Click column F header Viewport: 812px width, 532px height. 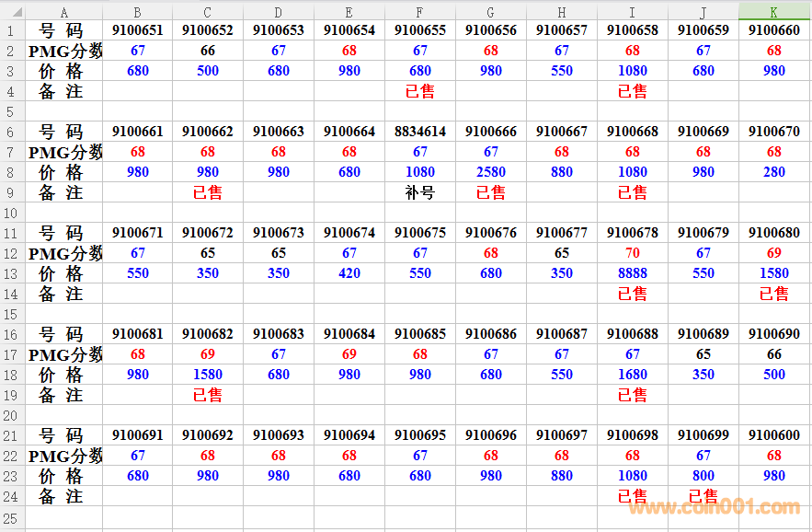pos(420,12)
